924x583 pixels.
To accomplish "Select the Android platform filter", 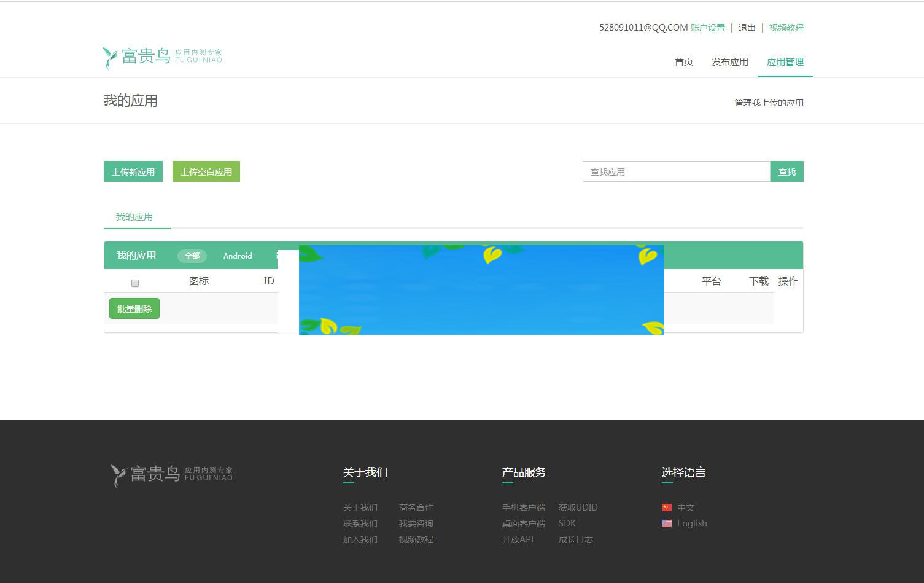I will tap(237, 256).
